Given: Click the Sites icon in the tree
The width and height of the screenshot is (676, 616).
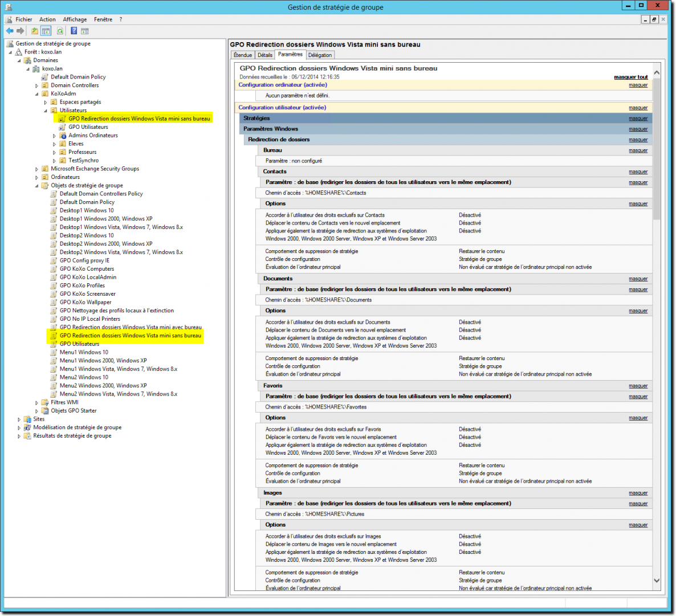Looking at the screenshot, I should (x=27, y=419).
